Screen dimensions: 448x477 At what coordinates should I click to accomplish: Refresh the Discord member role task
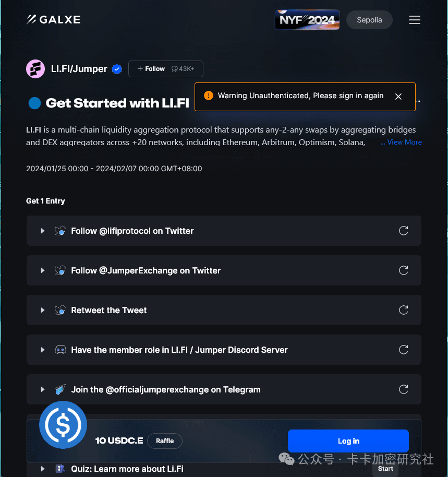[x=403, y=350]
